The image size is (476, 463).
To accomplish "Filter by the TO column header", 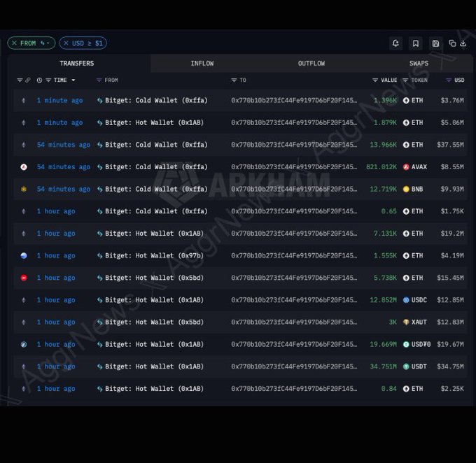I will pyautogui.click(x=239, y=80).
